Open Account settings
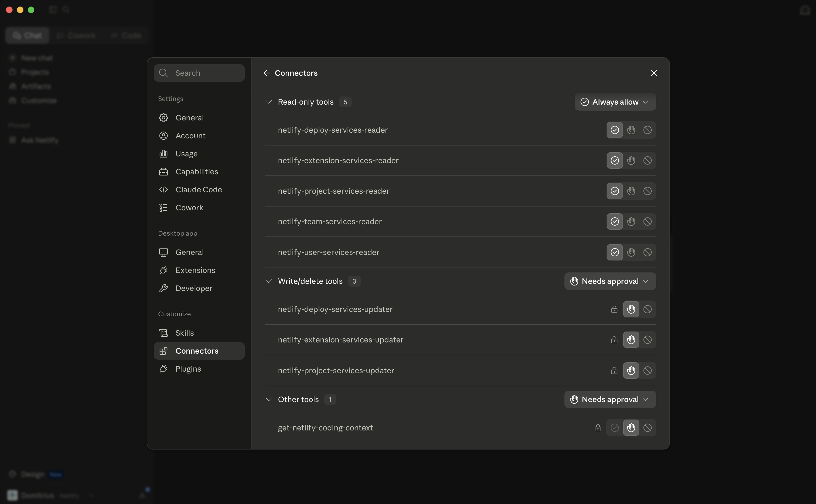This screenshot has height=504, width=816. click(199, 136)
